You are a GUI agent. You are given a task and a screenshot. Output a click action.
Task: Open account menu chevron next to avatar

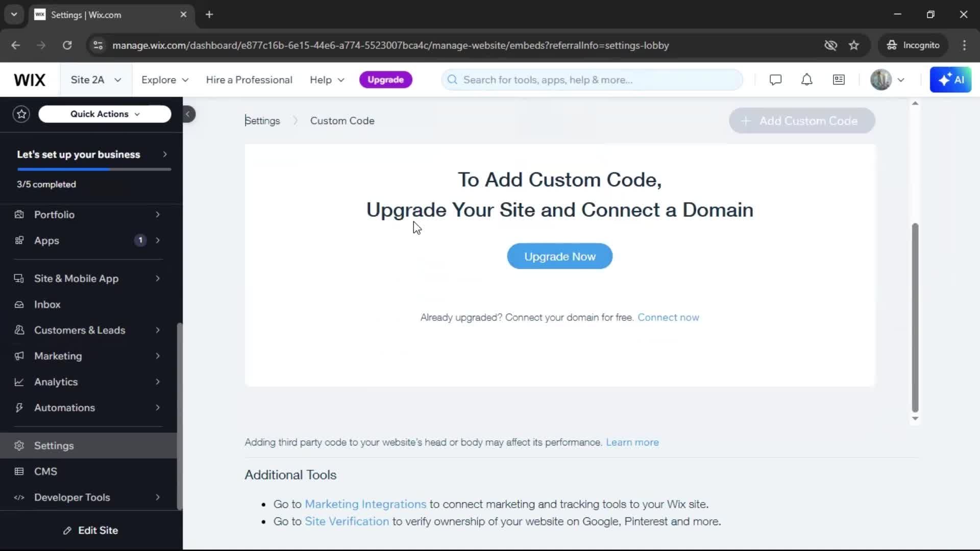(x=901, y=80)
